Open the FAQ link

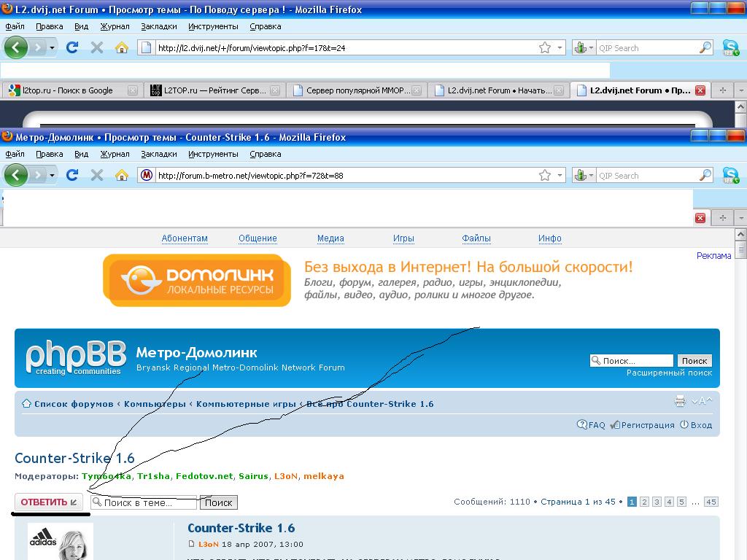[597, 425]
